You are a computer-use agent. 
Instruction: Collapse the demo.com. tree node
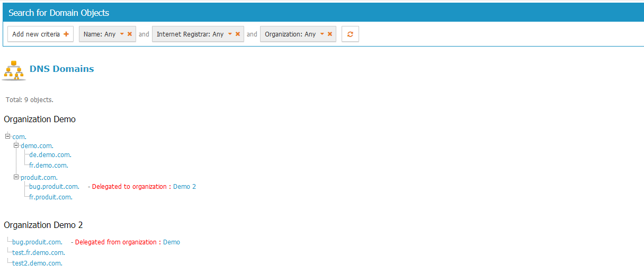coord(16,145)
